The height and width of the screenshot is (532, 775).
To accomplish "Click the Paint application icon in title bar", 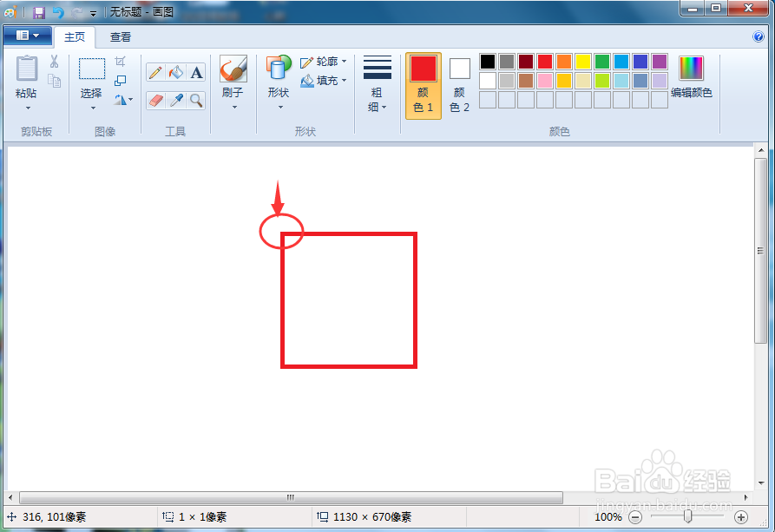I will 11,12.
